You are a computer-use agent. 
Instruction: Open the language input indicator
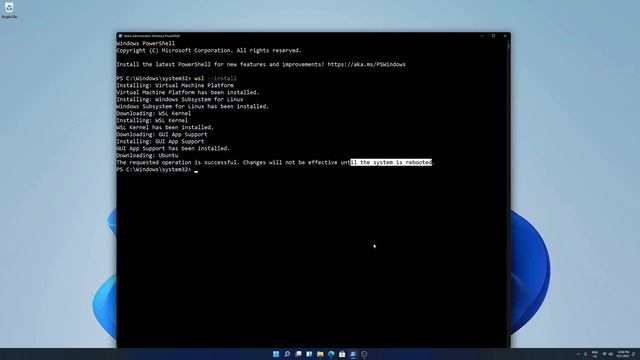pyautogui.click(x=595, y=354)
